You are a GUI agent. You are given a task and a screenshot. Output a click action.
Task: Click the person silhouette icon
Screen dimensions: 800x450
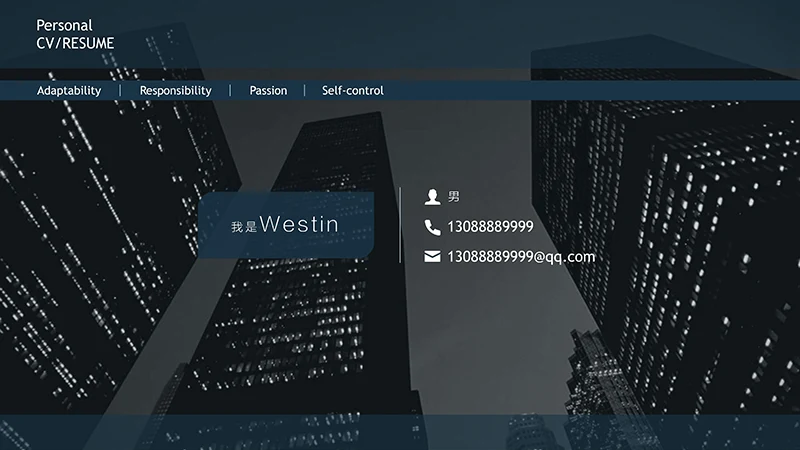click(x=432, y=196)
